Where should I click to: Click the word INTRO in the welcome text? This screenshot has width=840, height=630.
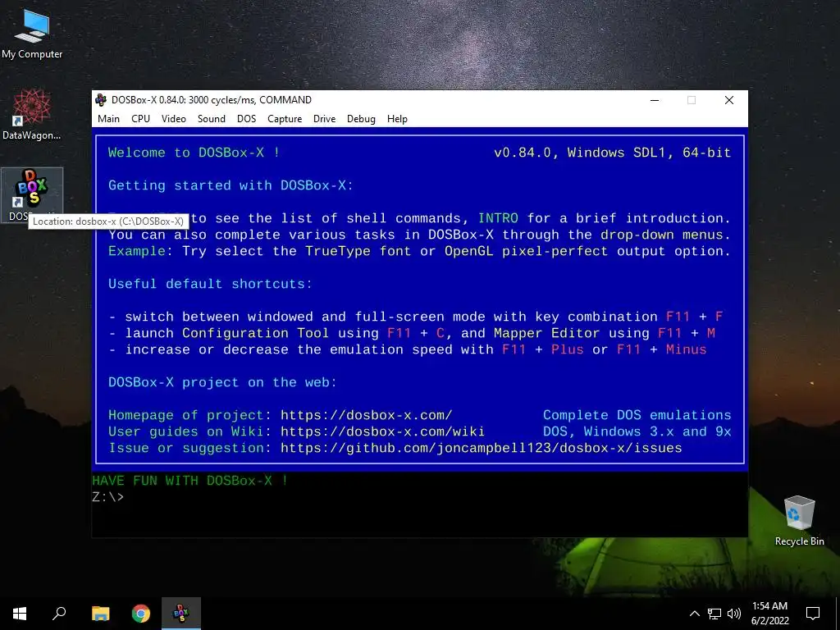click(498, 218)
